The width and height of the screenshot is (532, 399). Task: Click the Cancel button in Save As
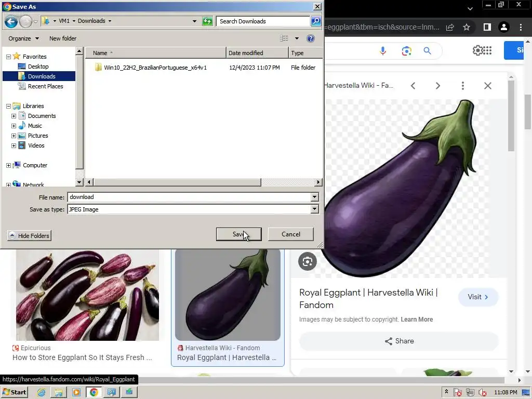pos(291,234)
